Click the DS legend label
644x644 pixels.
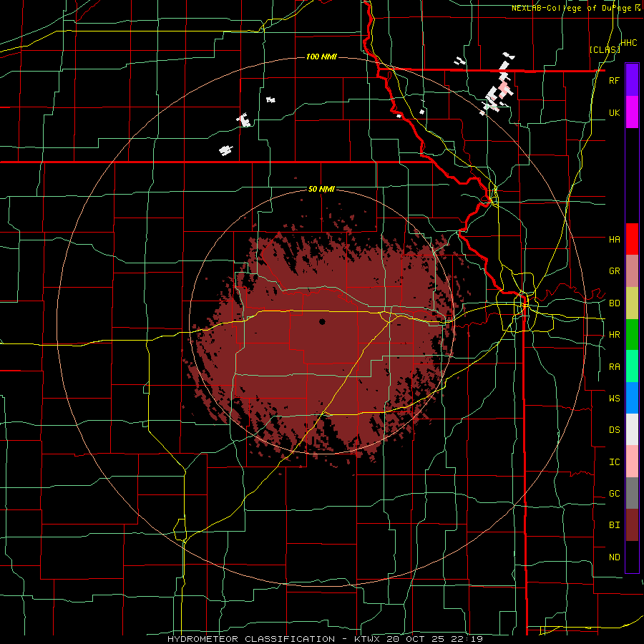click(x=614, y=430)
